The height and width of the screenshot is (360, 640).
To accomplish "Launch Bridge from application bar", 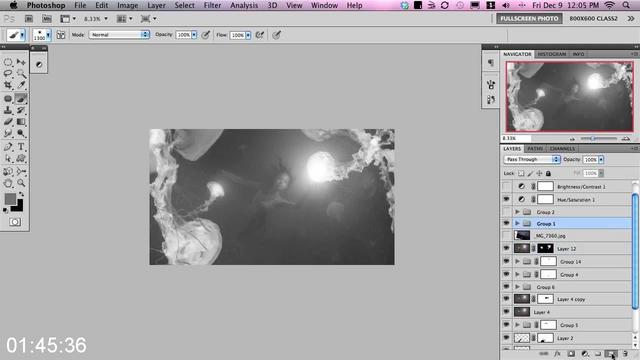I will 29,19.
